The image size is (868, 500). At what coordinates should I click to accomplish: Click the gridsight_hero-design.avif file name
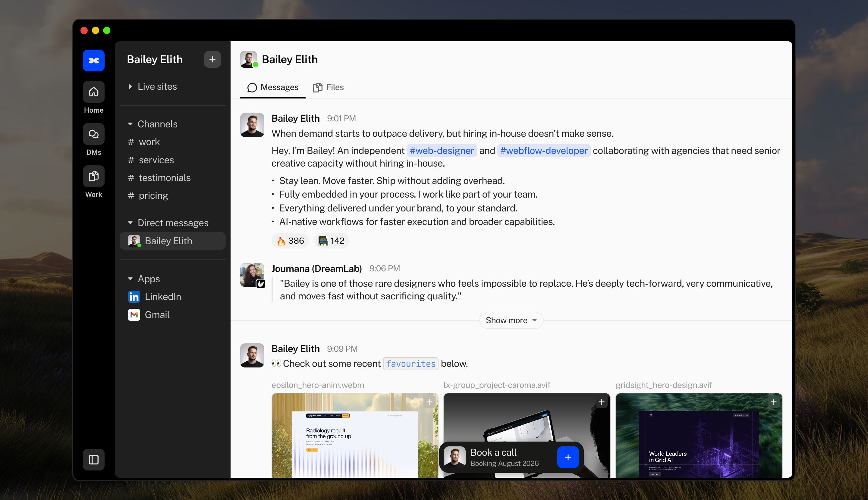click(664, 385)
